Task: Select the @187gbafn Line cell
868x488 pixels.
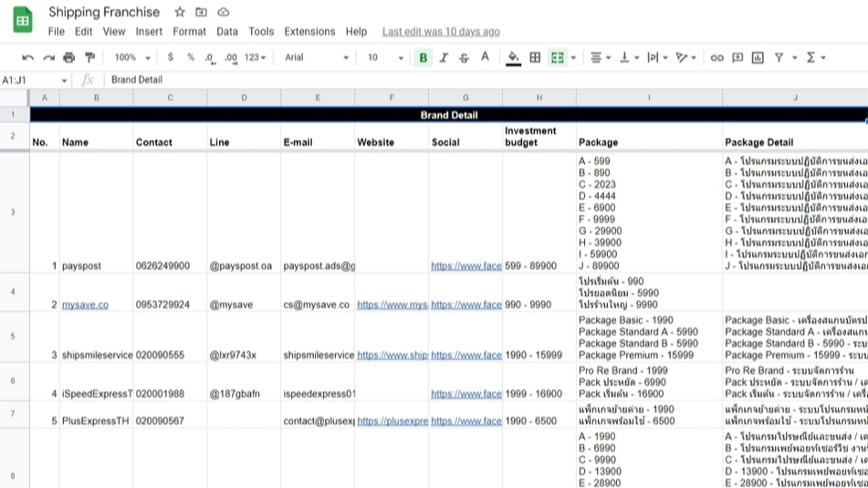Action: [244, 381]
